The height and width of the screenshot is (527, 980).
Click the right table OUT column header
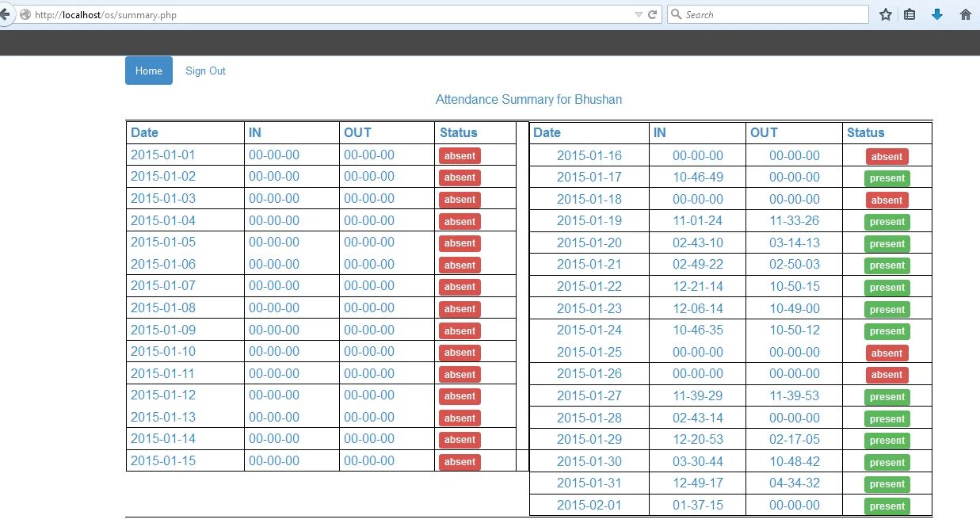coord(765,132)
